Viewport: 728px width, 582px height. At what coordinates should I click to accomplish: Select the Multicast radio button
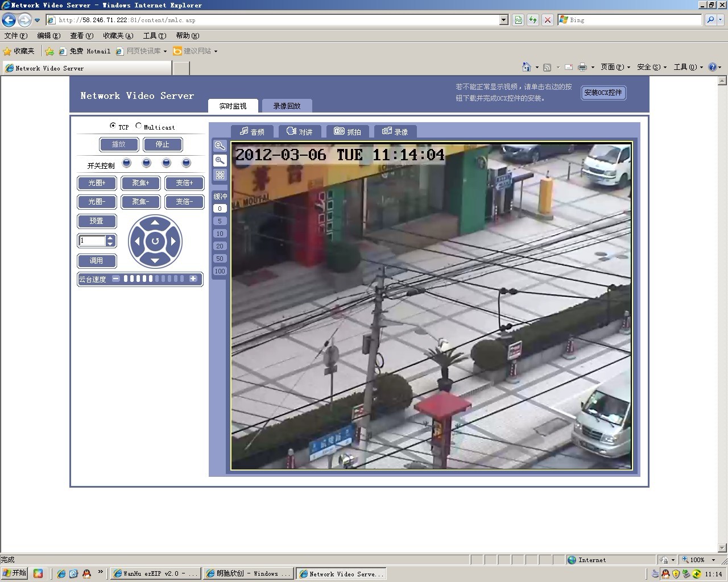coord(138,126)
